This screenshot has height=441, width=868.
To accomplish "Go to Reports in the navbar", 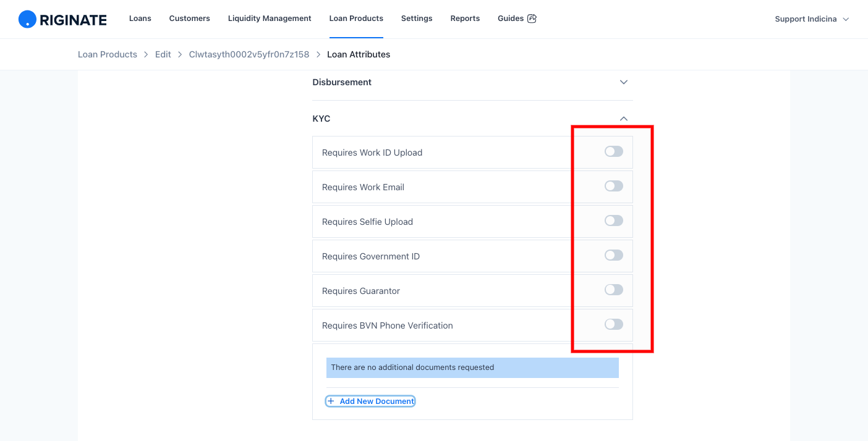I will (465, 19).
